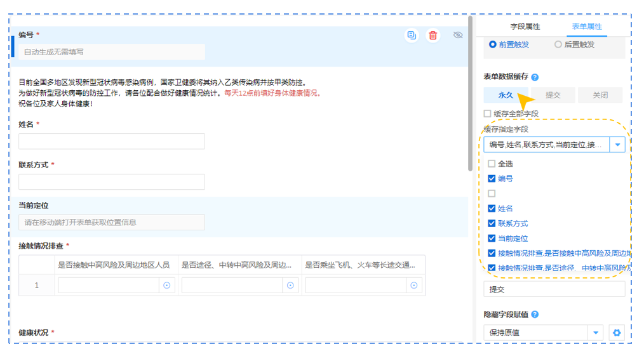Screen dimensions: 644x356
Task: Click the selector icon in the 是否接触中高风险及周边地区人员 cell
Action: [x=167, y=286]
